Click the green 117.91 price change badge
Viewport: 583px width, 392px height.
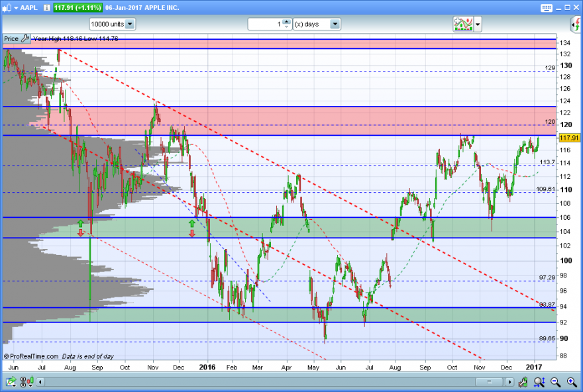click(x=78, y=7)
